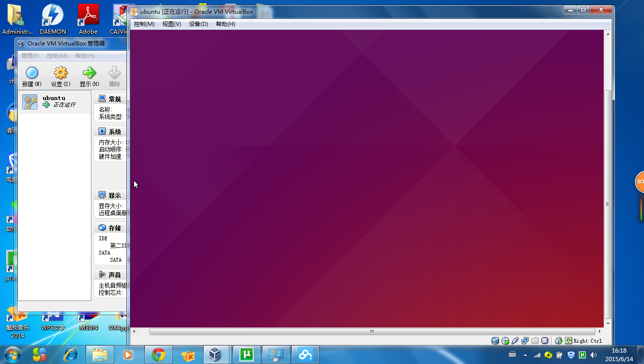Expand hidden system tray icons arrow
The image size is (644, 364).
click(x=525, y=355)
